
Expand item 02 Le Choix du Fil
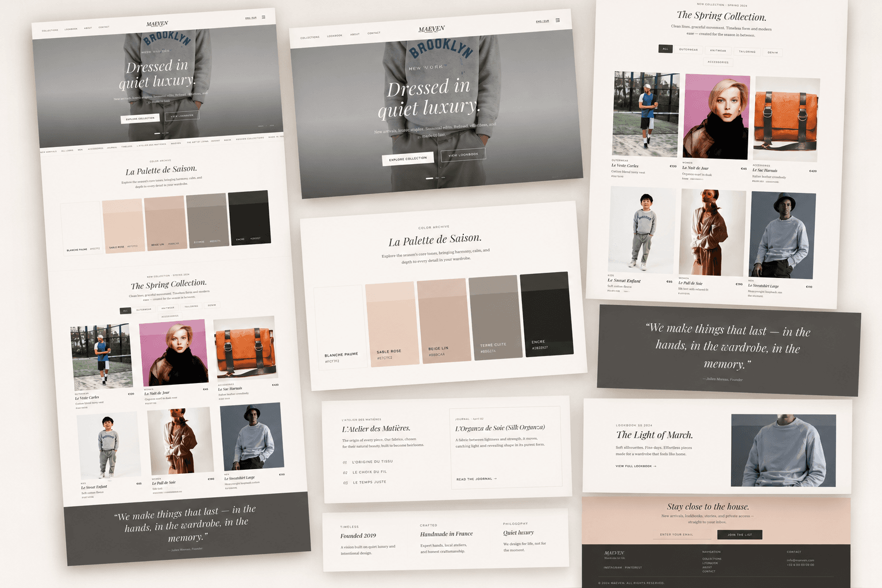pos(365,472)
